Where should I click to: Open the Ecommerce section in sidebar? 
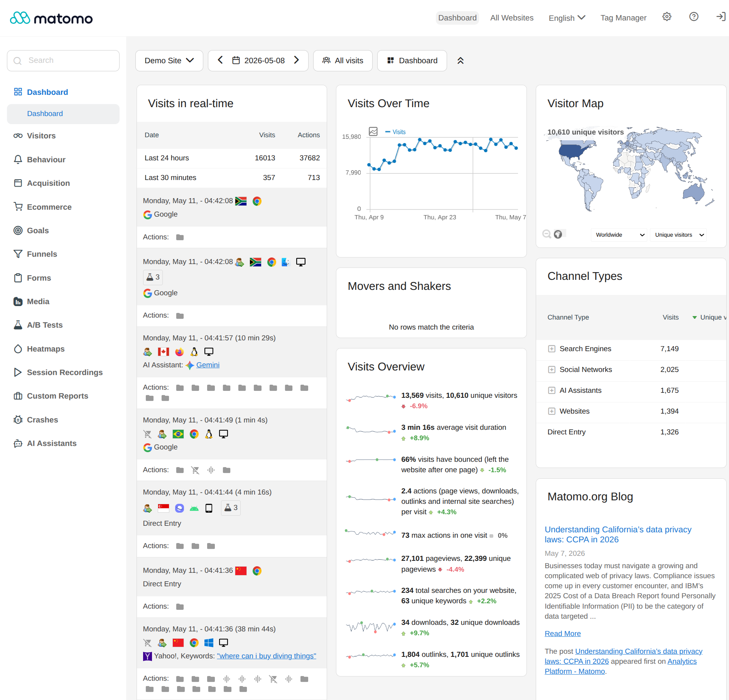click(x=49, y=207)
